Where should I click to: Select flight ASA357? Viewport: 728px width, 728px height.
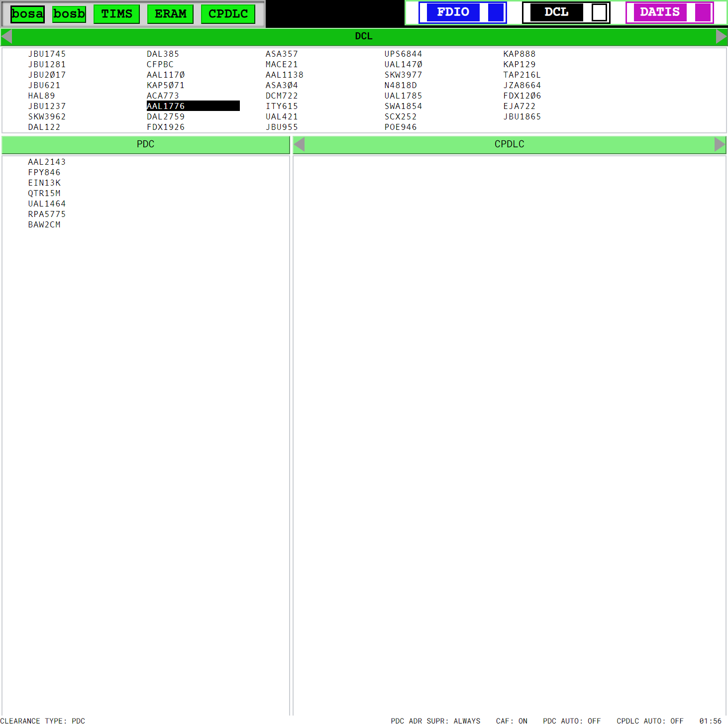pos(282,54)
